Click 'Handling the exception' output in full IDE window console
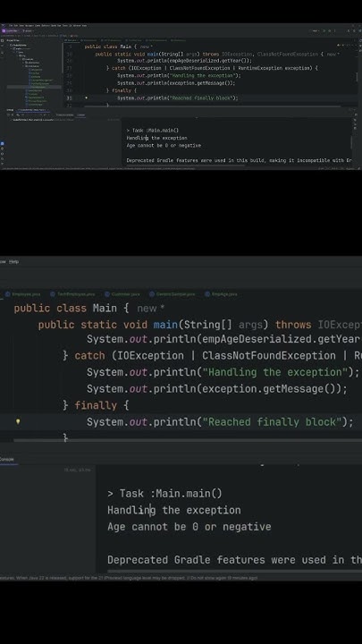Screen dimensions: 362x644 pos(156,138)
